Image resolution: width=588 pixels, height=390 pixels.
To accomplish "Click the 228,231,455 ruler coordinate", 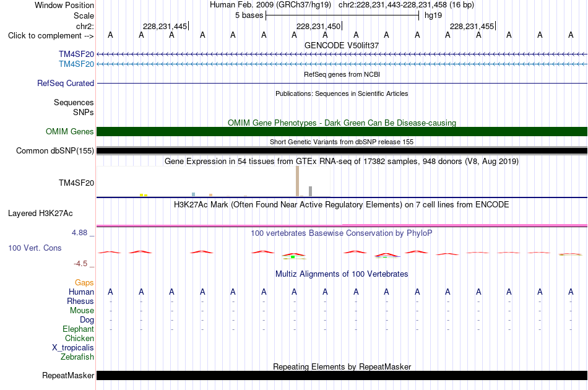I will pos(472,26).
